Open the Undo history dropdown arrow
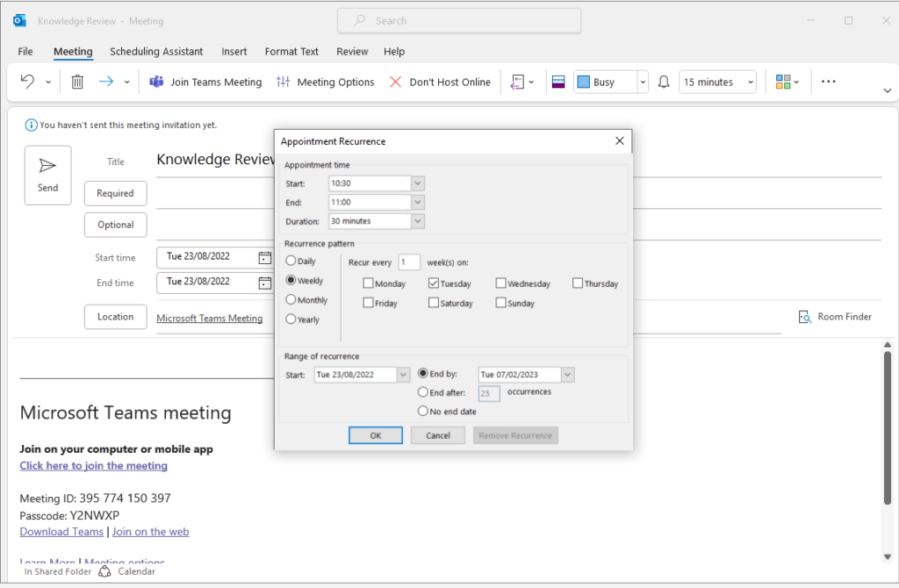Viewport: 899px width, 588px height. point(48,82)
